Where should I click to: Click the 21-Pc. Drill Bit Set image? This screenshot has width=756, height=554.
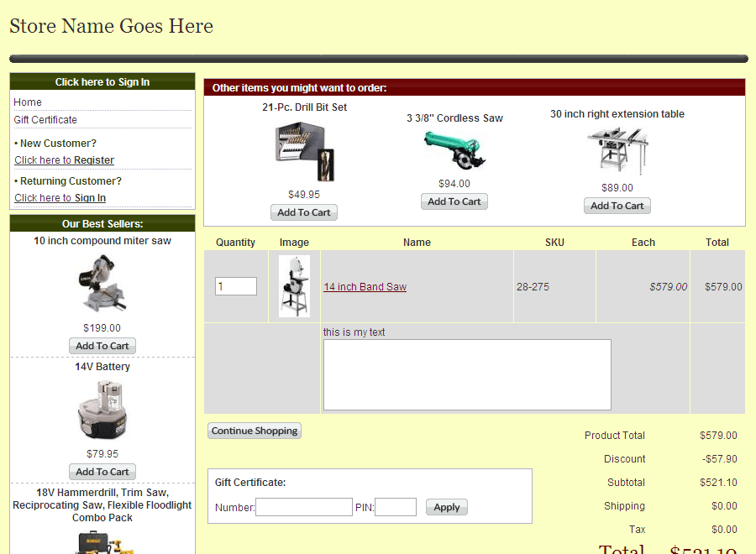point(304,151)
